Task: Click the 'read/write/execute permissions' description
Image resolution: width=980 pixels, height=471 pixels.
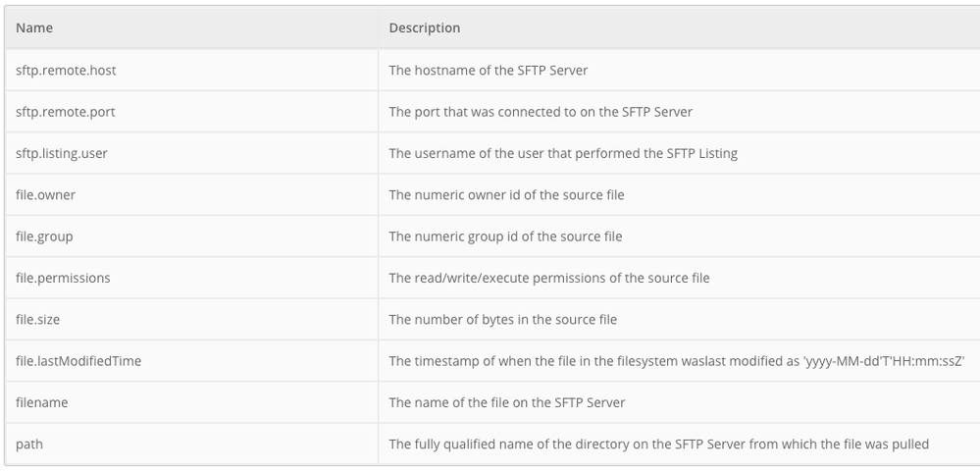Action: (548, 278)
